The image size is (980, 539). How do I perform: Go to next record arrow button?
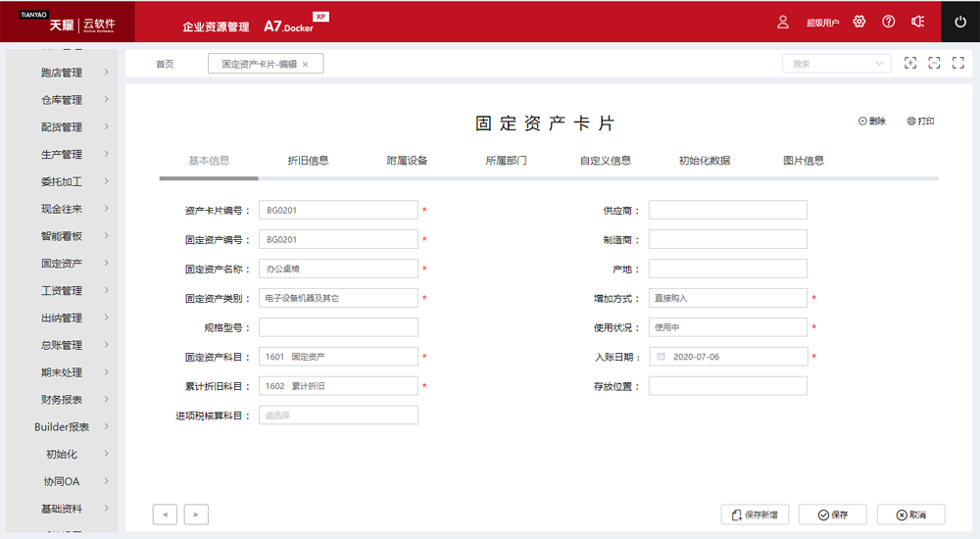coord(196,514)
